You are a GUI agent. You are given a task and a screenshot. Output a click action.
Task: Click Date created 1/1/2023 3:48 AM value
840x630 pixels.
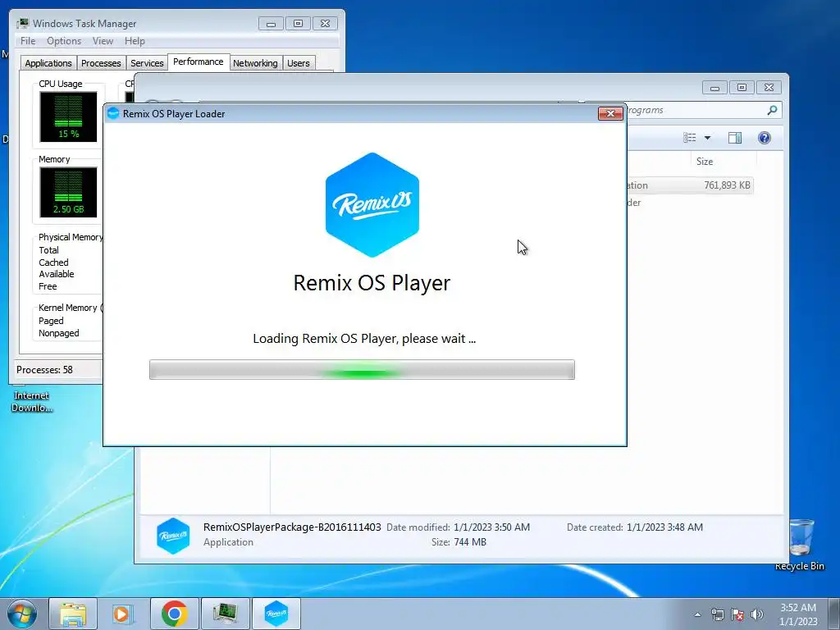(x=664, y=527)
